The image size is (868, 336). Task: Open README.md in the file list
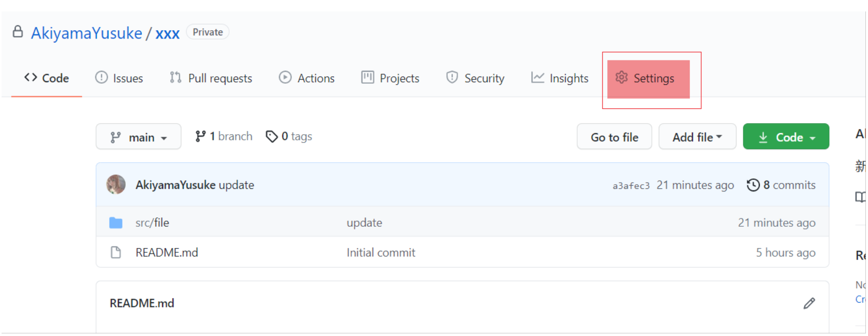[x=167, y=252]
